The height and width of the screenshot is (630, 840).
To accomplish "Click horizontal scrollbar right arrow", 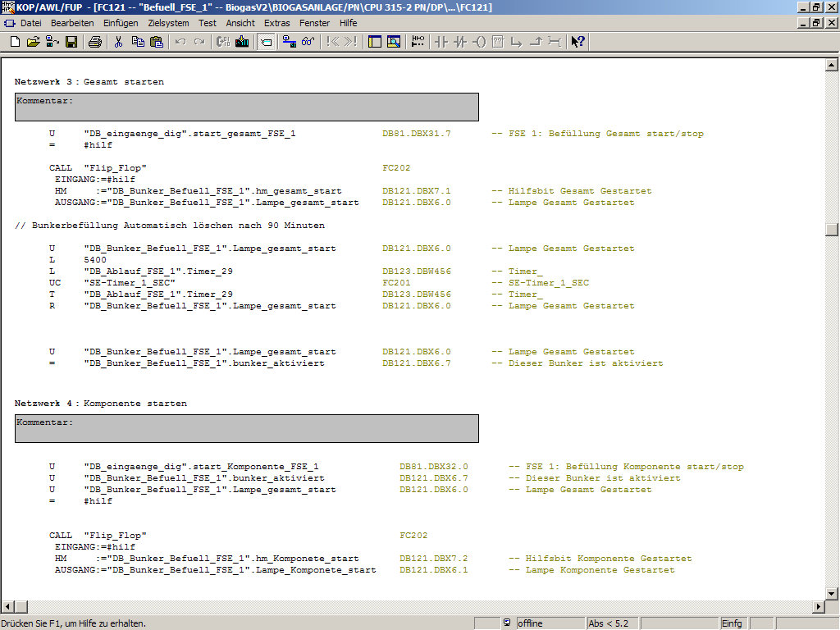I will pos(818,606).
